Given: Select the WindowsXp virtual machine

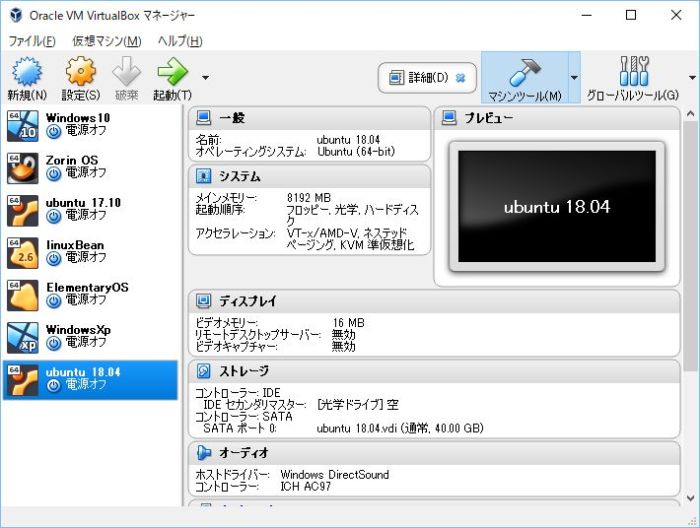Looking at the screenshot, I should pos(90,335).
